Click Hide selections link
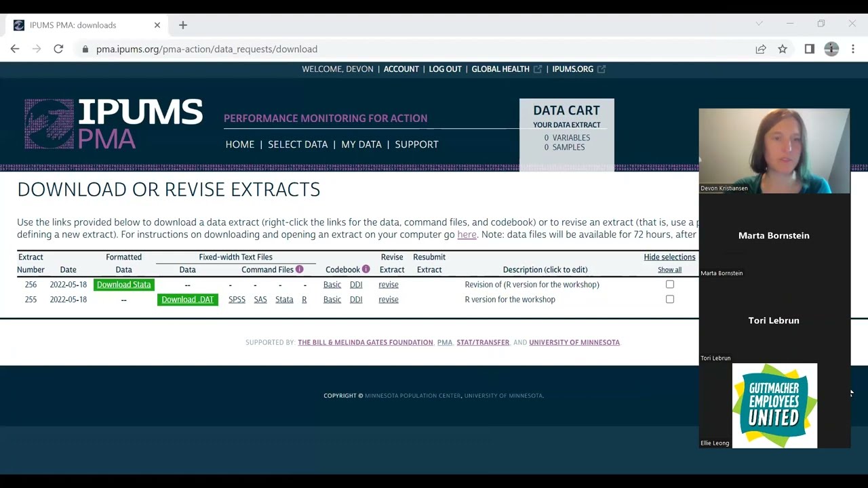The width and height of the screenshot is (868, 488). 669,257
